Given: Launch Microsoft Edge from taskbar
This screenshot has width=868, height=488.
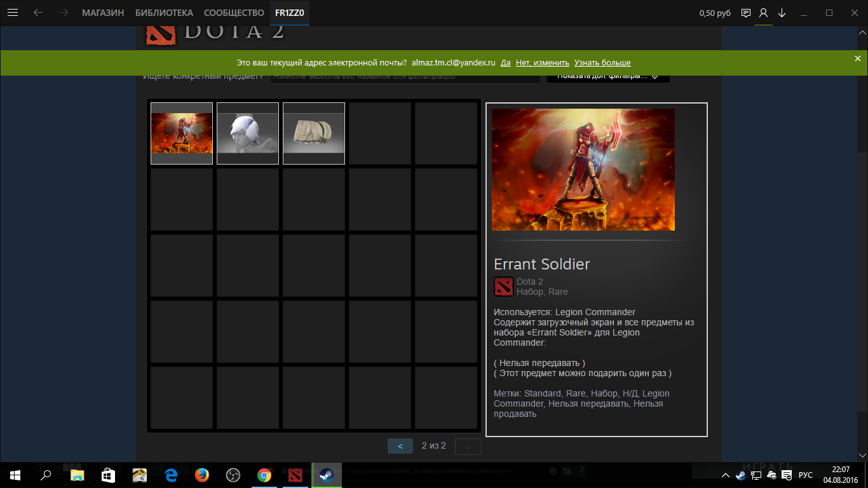Looking at the screenshot, I should click(170, 475).
